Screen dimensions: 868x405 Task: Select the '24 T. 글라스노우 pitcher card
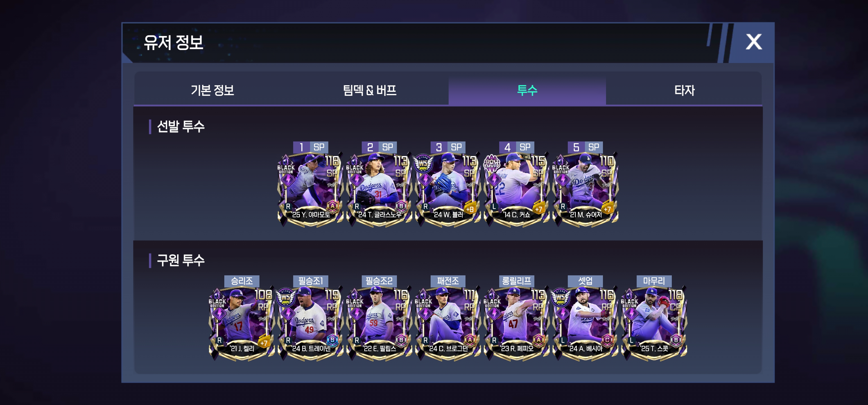[x=379, y=189]
